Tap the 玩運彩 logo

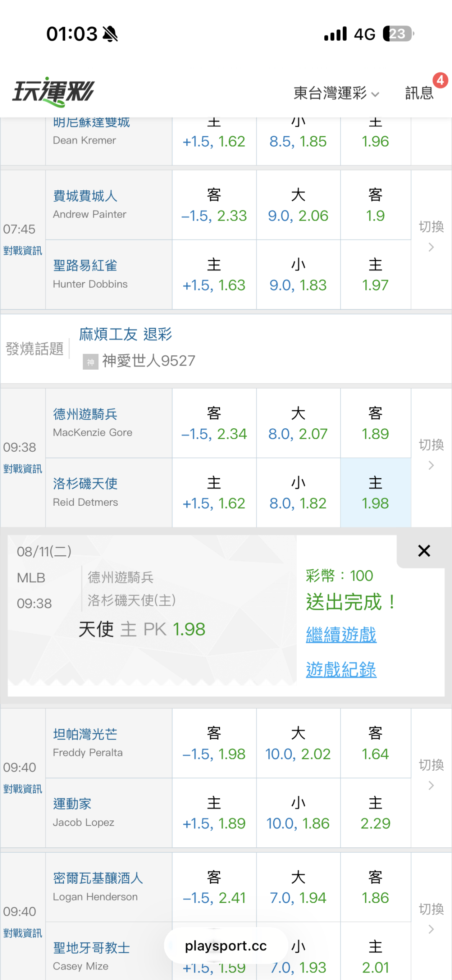pos(54,92)
